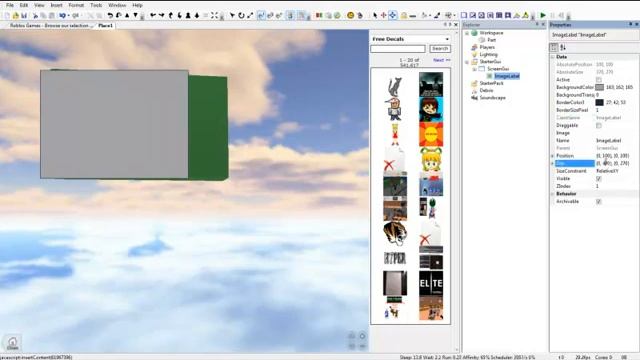This screenshot has height=360, width=640.
Task: Click the green Play button icon
Action: pos(543,16)
